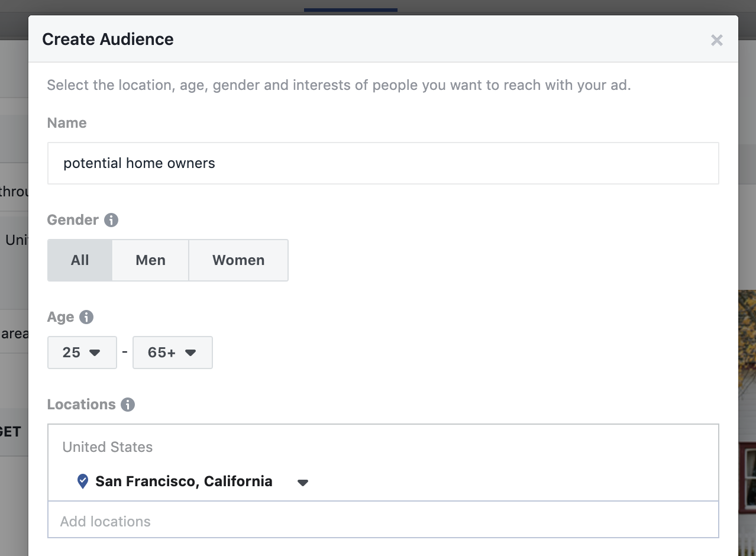Focus the Add locations search field

(383, 522)
